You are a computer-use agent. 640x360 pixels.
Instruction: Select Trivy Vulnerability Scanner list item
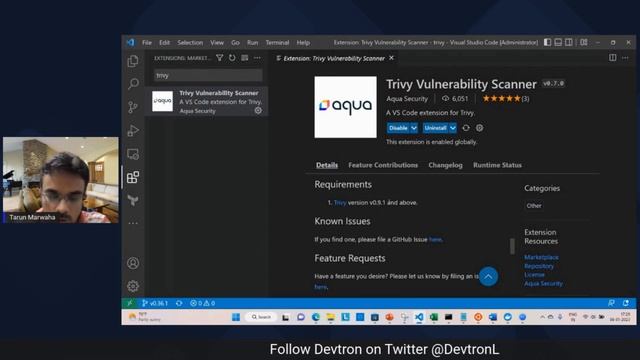[207, 101]
